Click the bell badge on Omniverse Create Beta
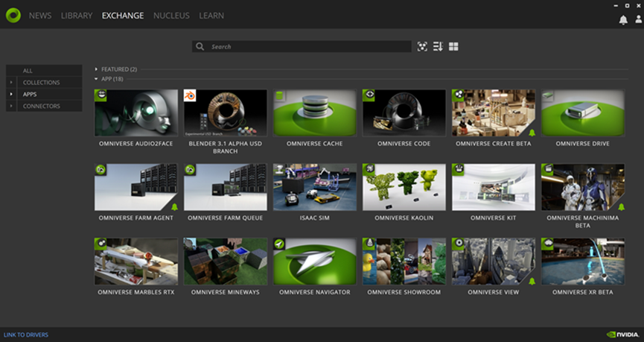The height and width of the screenshot is (342, 644). [x=532, y=133]
